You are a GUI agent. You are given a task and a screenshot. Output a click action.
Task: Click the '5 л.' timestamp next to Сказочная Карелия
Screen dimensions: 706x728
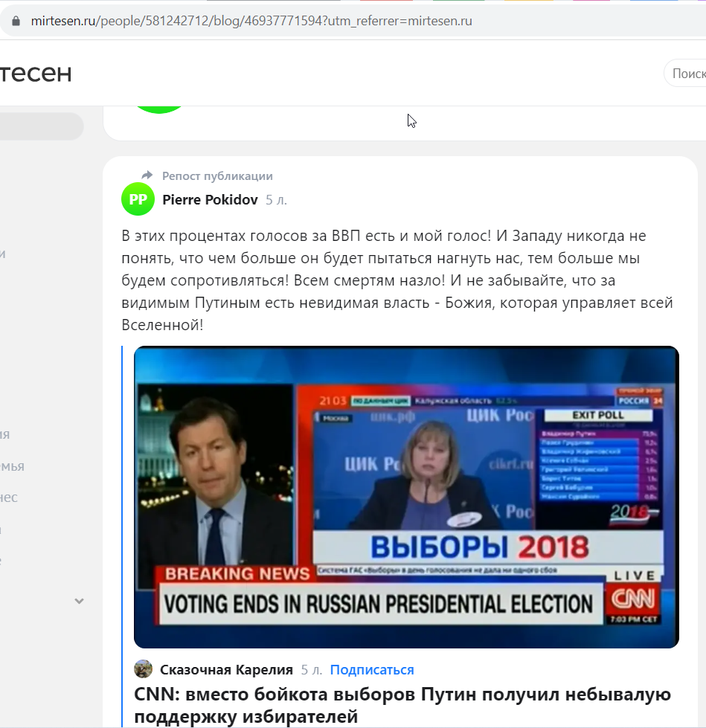pos(312,669)
